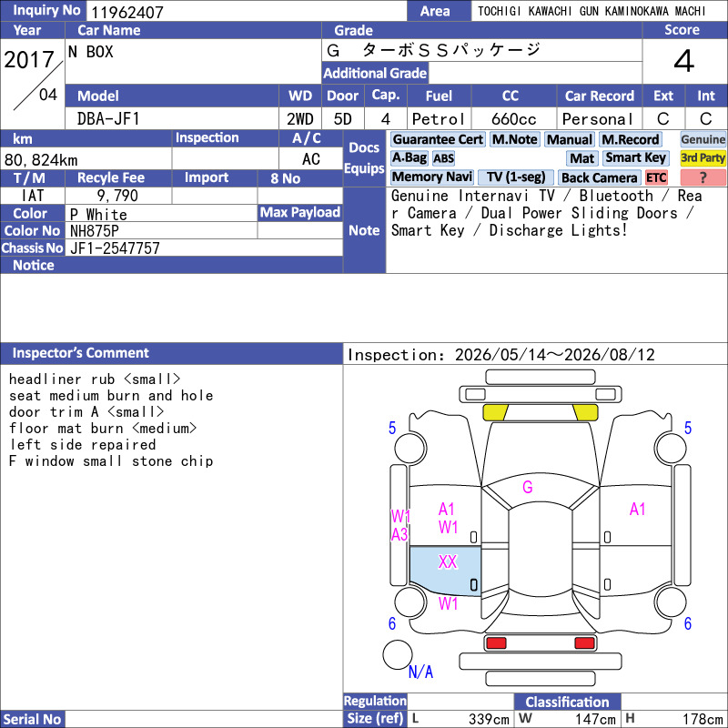The image size is (728, 728).
Task: Click the height value 178cm
Action: (702, 719)
